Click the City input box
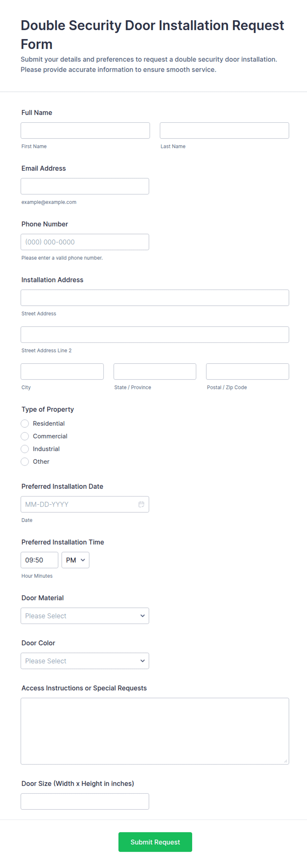This screenshot has height=868, width=307. (62, 371)
